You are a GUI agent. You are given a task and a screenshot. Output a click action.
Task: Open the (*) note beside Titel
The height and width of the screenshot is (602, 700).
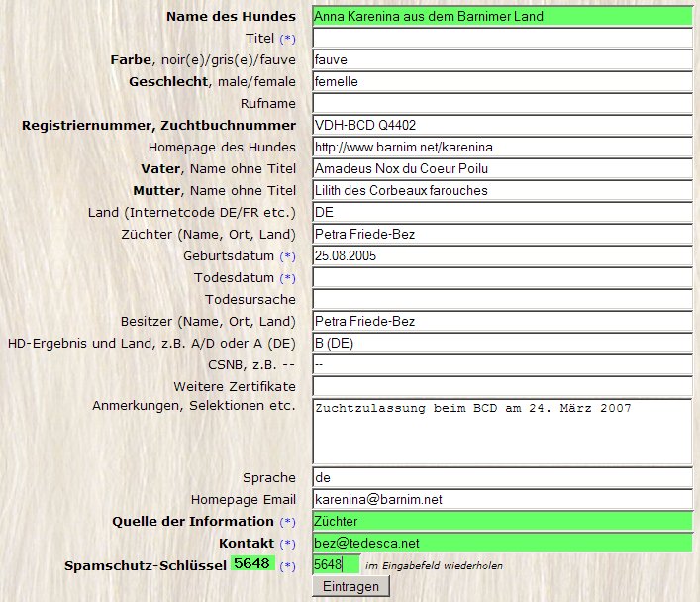[x=287, y=39]
